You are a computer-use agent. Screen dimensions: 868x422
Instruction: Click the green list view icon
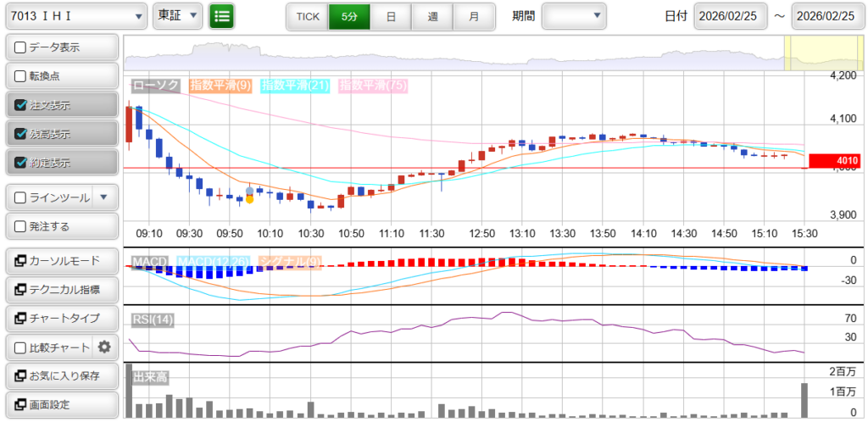pos(222,16)
